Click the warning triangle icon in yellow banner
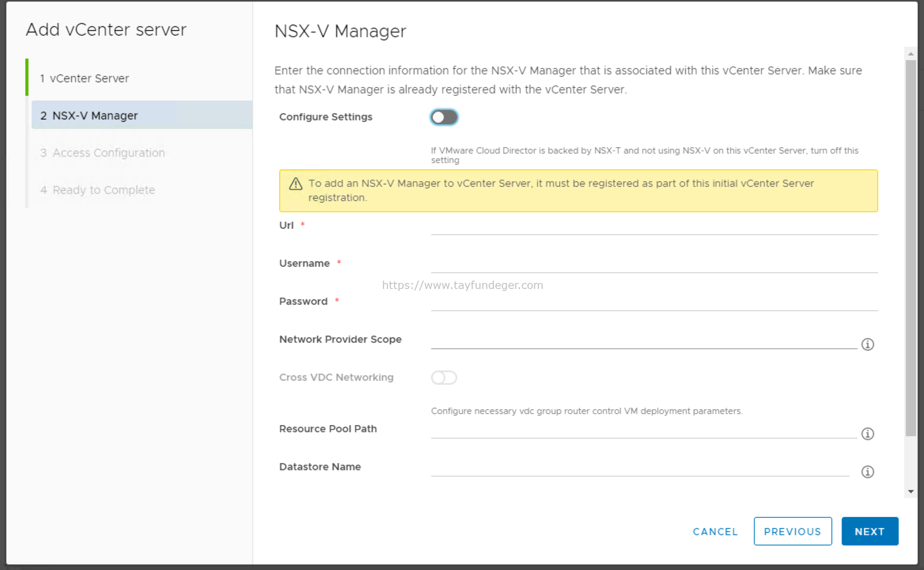This screenshot has width=924, height=570. pos(295,184)
